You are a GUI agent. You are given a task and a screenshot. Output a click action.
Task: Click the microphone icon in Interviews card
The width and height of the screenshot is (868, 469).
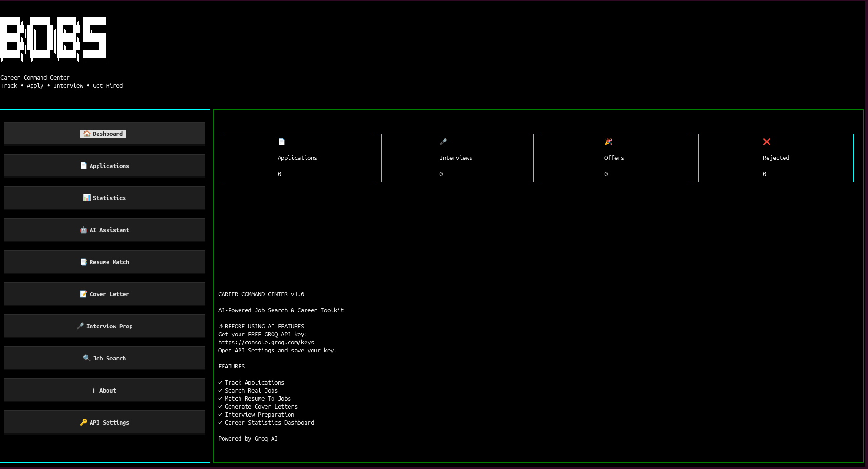[x=443, y=142]
